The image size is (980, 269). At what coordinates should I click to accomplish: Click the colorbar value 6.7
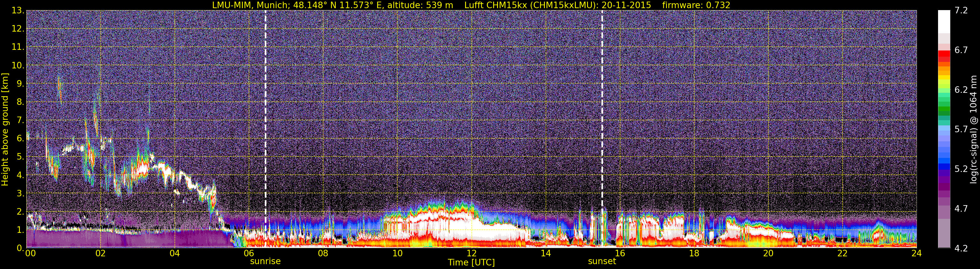961,50
